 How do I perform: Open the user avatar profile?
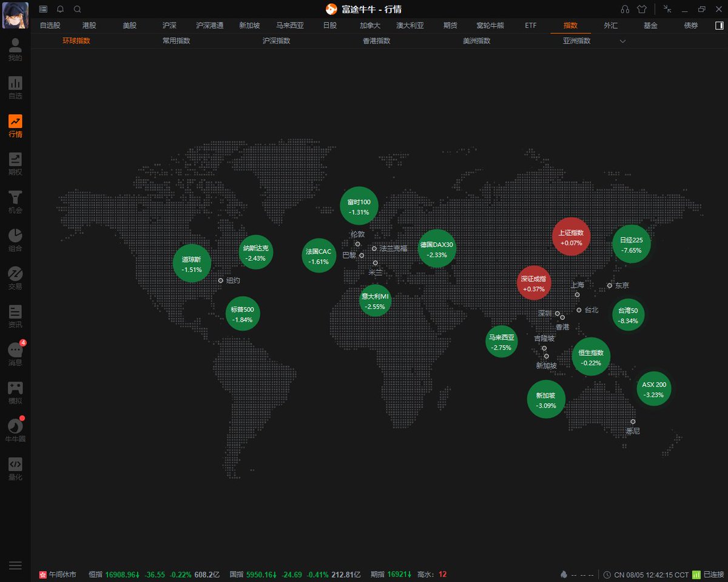pyautogui.click(x=15, y=15)
